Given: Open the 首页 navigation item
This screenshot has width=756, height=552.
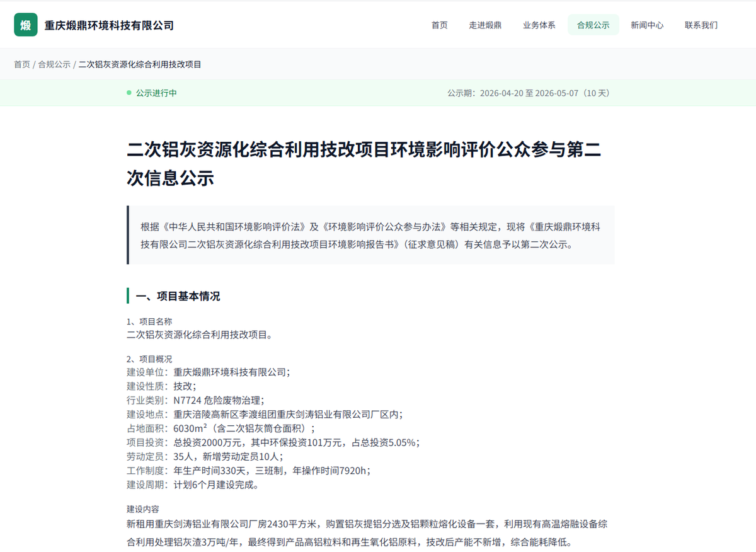Looking at the screenshot, I should (x=439, y=25).
